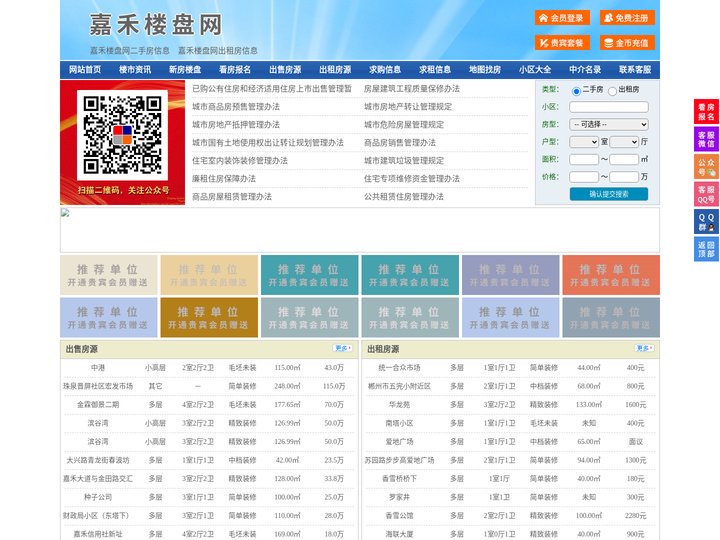The width and height of the screenshot is (720, 540).
Task: Click the broken image banner icon
Action: (65, 213)
